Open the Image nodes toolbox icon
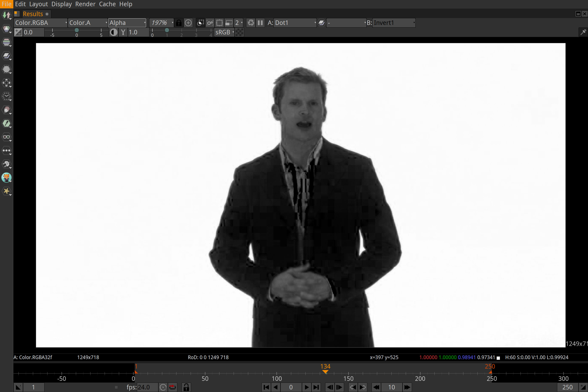This screenshot has width=588, height=392. tap(6, 15)
